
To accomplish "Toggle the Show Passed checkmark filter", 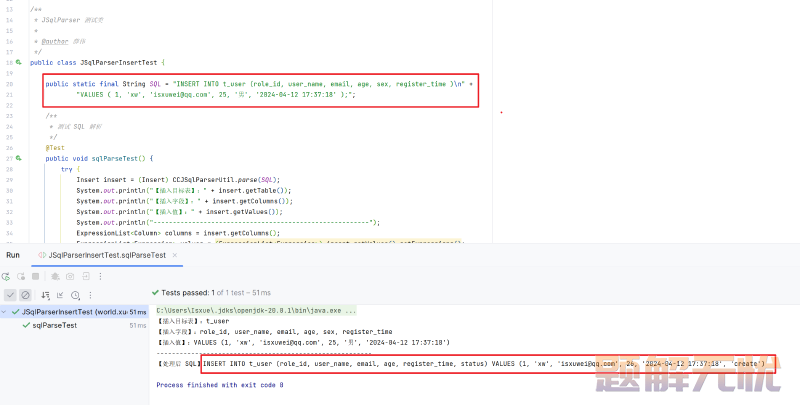I will 10,295.
